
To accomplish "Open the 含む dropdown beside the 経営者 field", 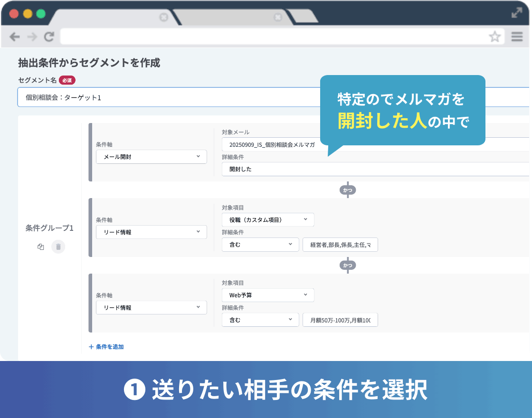I will tap(260, 245).
